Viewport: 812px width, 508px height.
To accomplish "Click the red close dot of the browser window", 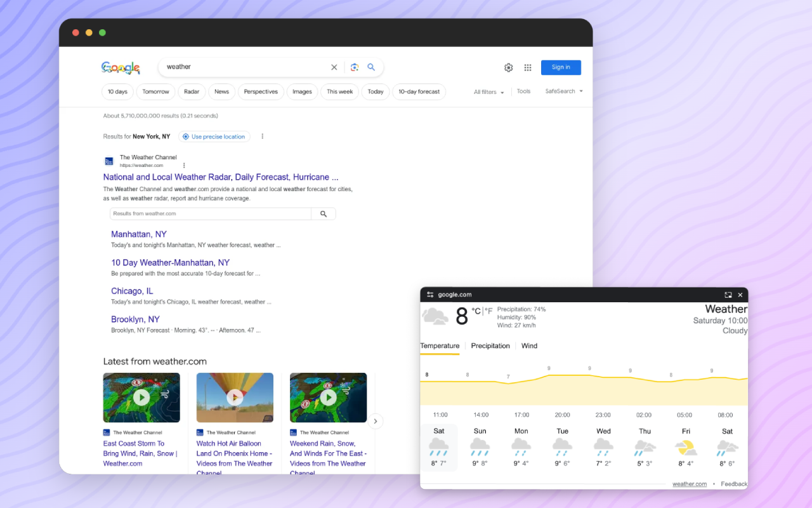I will (x=75, y=32).
